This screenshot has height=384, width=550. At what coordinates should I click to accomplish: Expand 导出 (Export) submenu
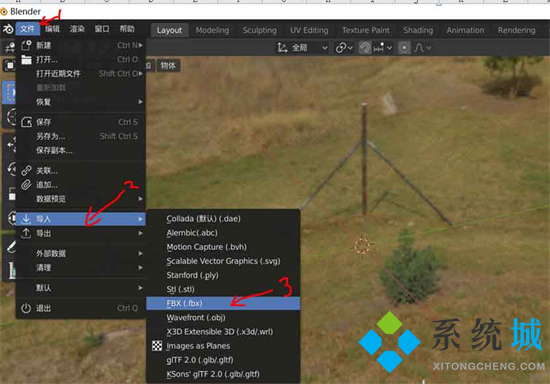81,233
